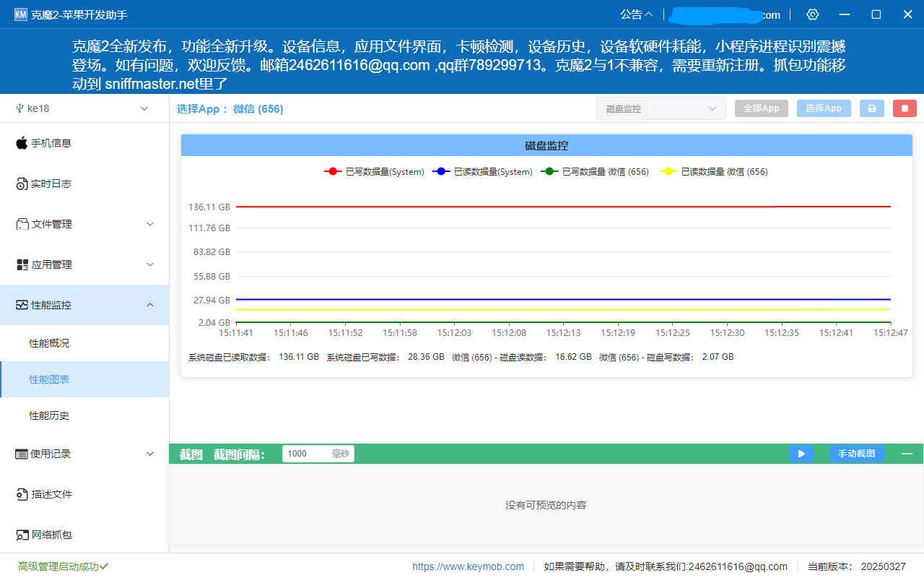
Task: Click 系统磁盘已读取数据 136.11 GB text
Action: pos(253,357)
